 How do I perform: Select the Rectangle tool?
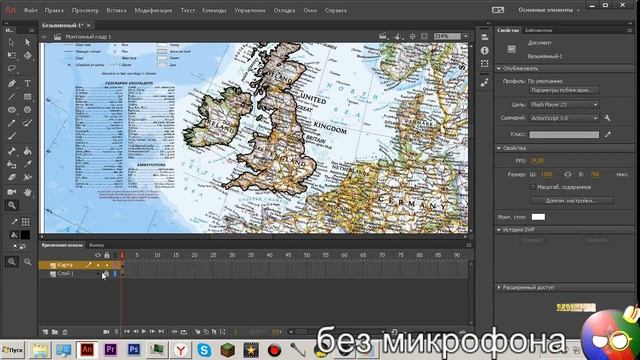click(x=27, y=97)
